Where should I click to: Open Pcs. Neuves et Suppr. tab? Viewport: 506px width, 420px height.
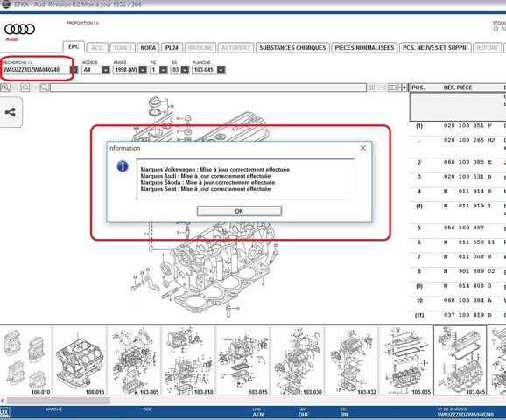click(x=435, y=48)
